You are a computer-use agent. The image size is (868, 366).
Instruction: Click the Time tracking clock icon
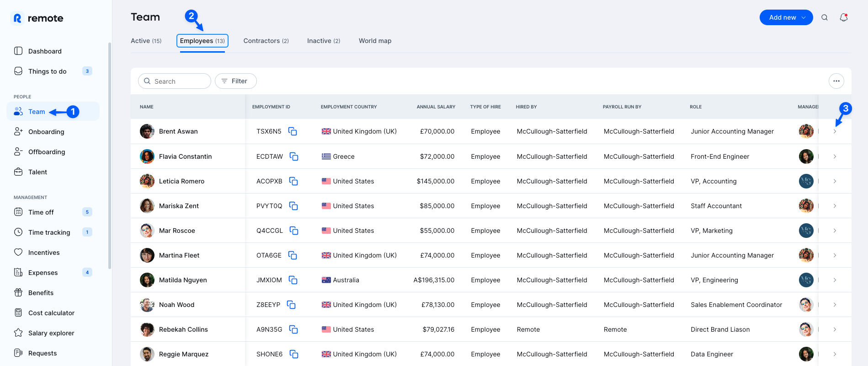[x=18, y=232]
